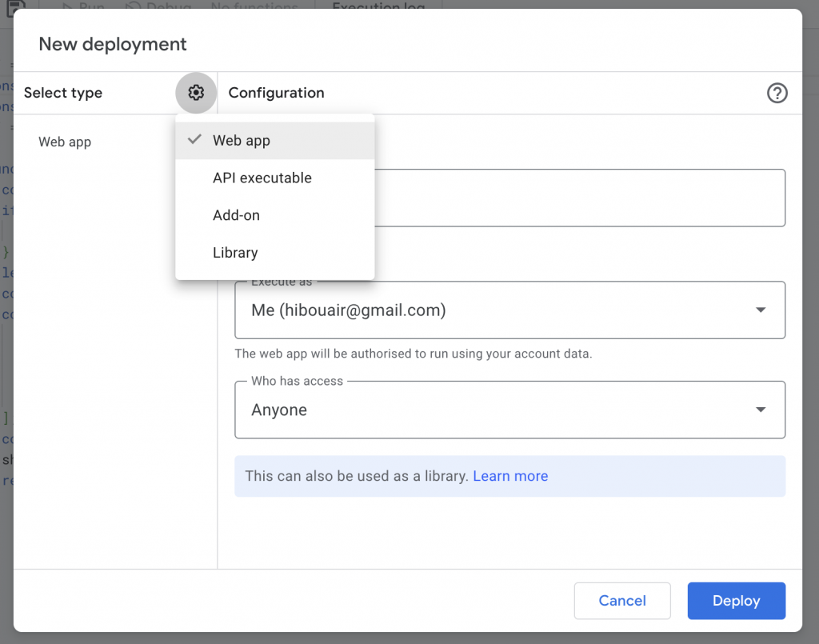Open the help question mark icon
This screenshot has height=644, width=819.
pyautogui.click(x=777, y=94)
